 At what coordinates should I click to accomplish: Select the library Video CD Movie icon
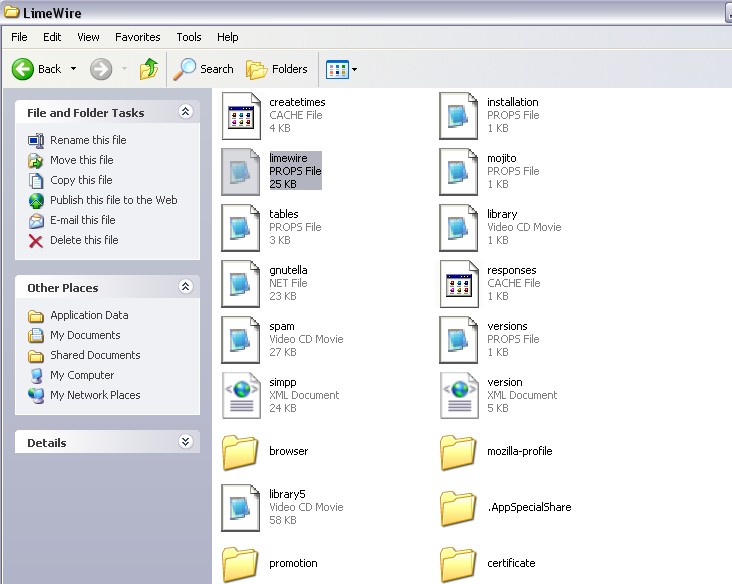(x=459, y=228)
